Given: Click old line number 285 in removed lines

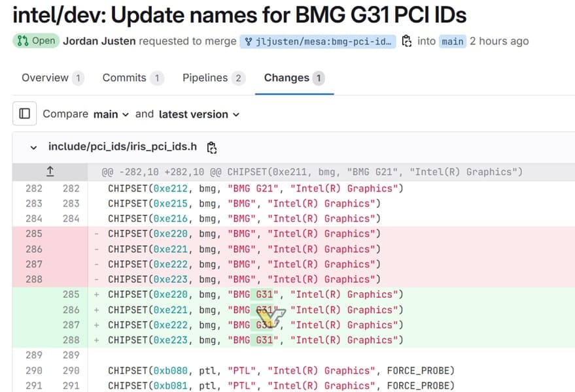Looking at the screenshot, I should (x=34, y=234).
